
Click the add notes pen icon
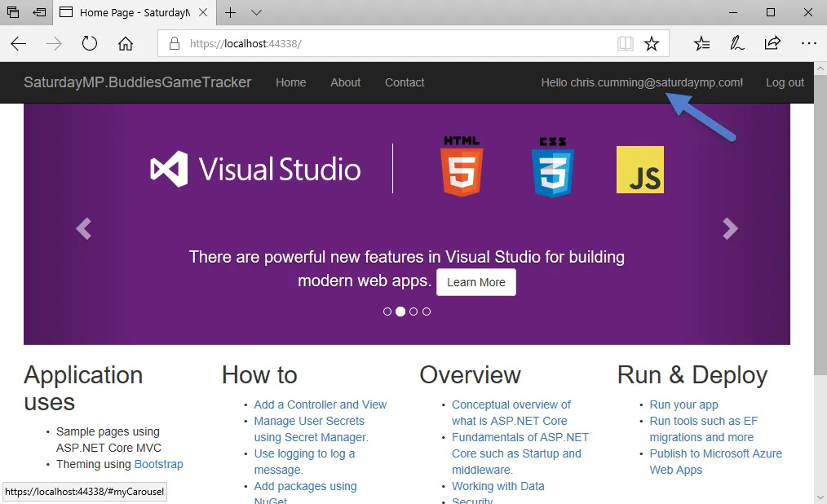coord(736,43)
